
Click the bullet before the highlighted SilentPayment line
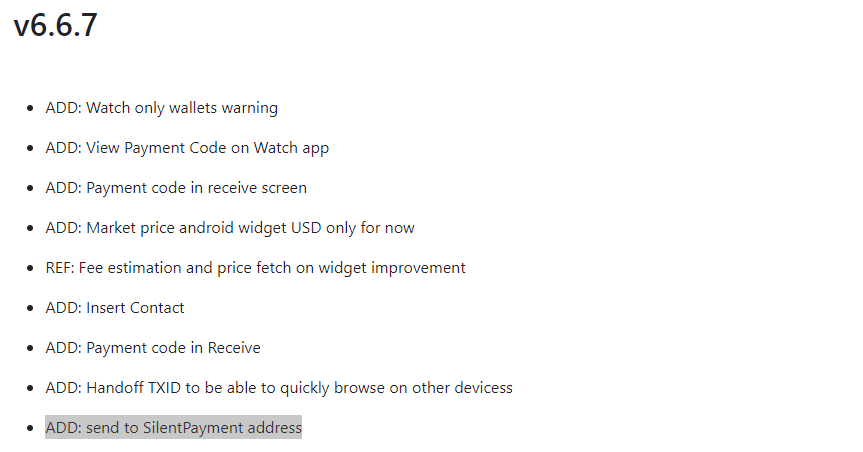tap(30, 428)
